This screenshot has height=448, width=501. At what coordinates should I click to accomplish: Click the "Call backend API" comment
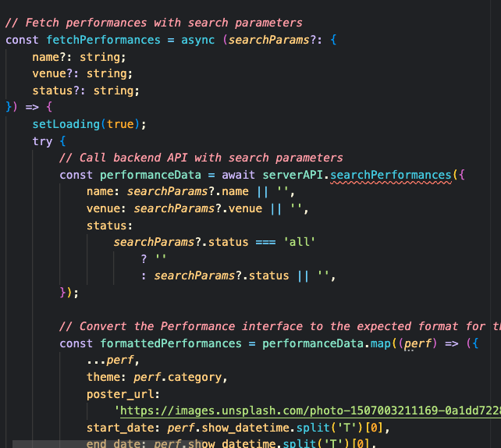(201, 158)
